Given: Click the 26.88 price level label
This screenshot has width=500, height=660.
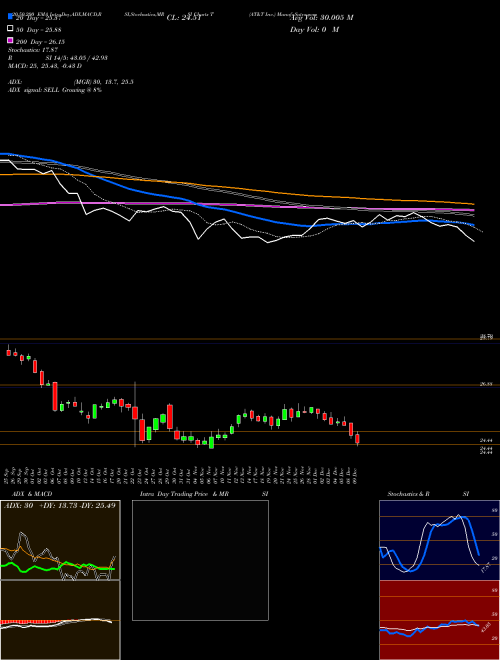Looking at the screenshot, I should [x=486, y=384].
